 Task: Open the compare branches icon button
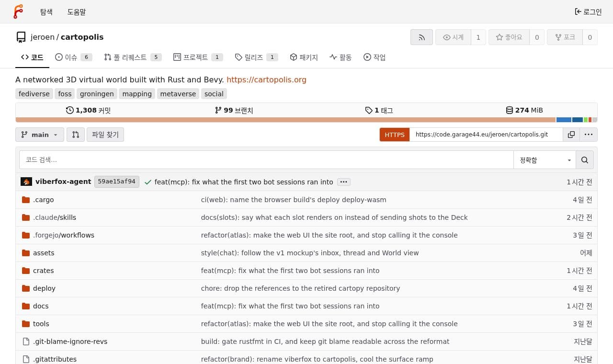(x=76, y=135)
